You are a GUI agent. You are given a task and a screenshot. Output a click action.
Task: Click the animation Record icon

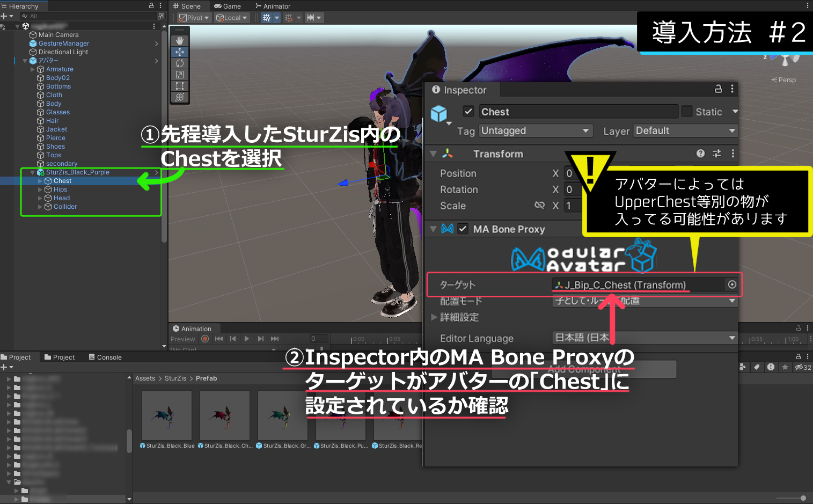(205, 338)
